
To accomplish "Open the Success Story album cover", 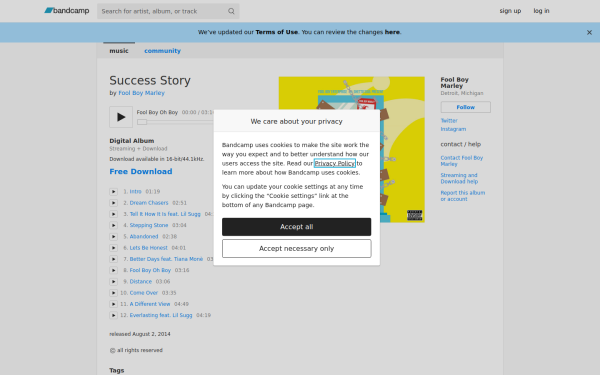I will click(x=352, y=150).
